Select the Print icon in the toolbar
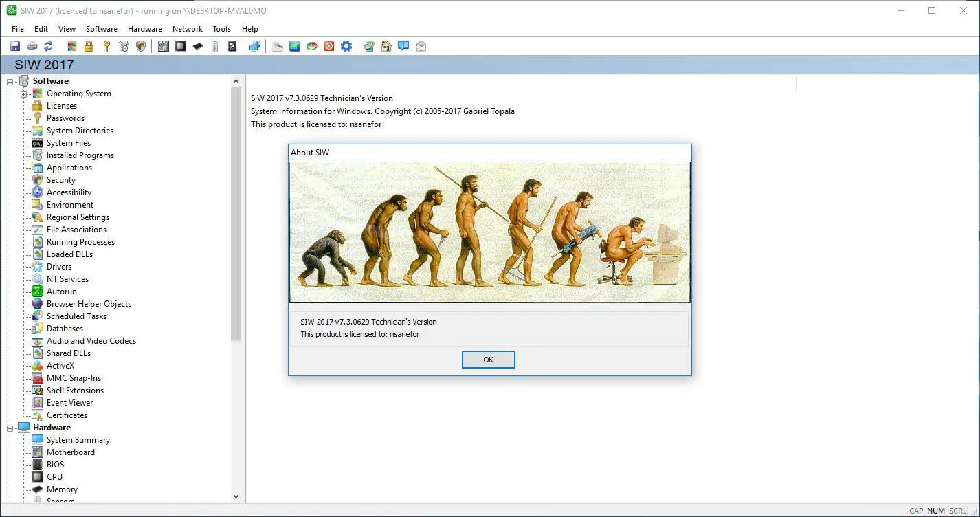Screen dimensions: 980x517 coord(32,45)
